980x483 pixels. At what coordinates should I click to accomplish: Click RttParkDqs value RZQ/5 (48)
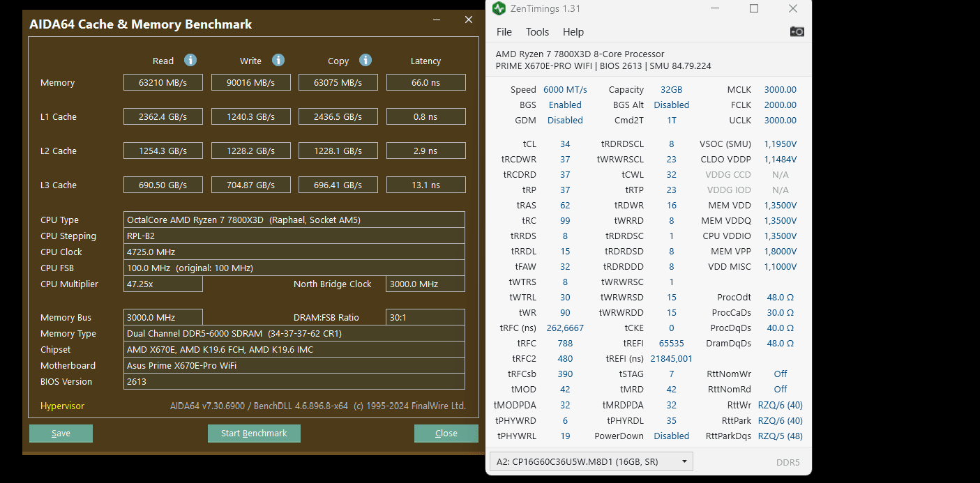click(780, 436)
